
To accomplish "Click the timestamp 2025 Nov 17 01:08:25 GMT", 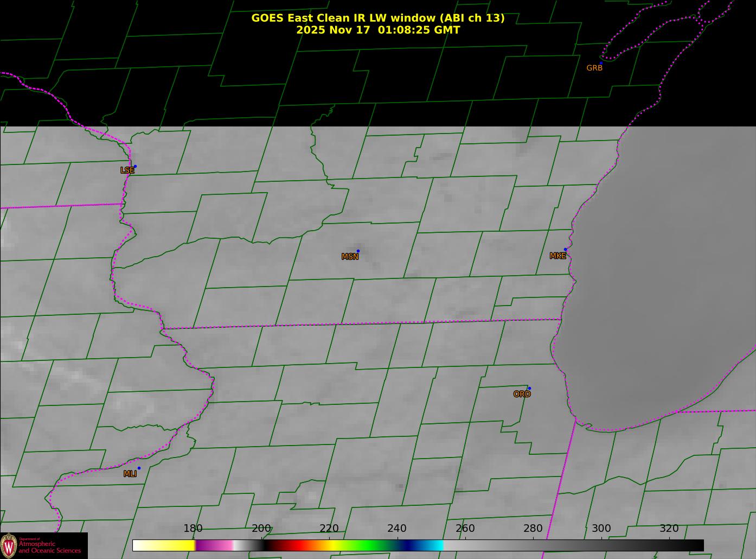I will click(x=378, y=30).
